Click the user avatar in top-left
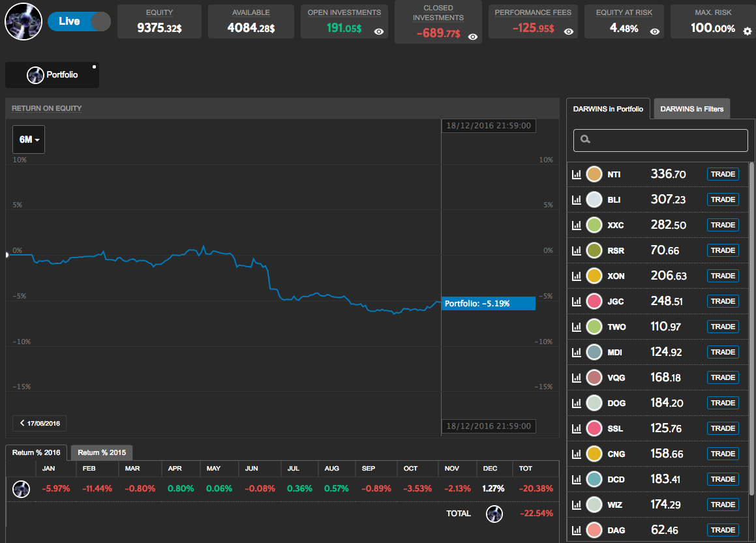Viewport: 756px width, 543px height. coord(23,22)
